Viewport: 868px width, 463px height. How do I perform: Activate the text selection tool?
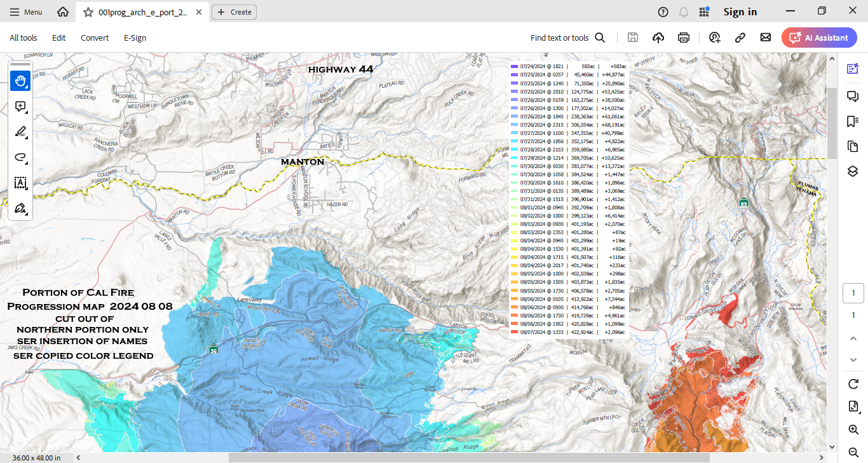pos(20,183)
